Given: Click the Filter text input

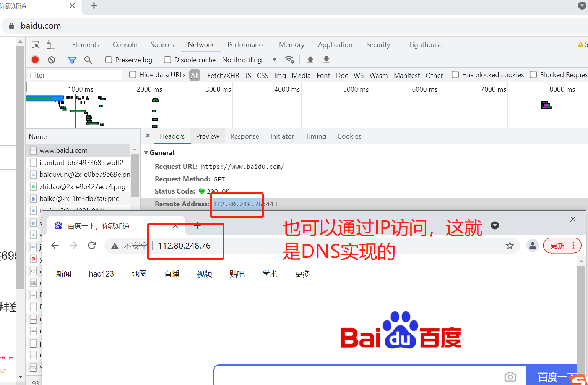Looking at the screenshot, I should coord(75,75).
